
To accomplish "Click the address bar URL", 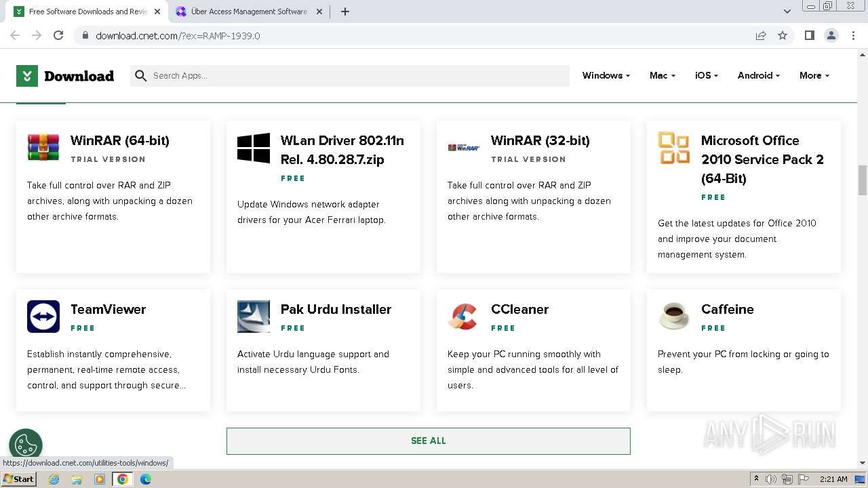I will click(x=178, y=35).
